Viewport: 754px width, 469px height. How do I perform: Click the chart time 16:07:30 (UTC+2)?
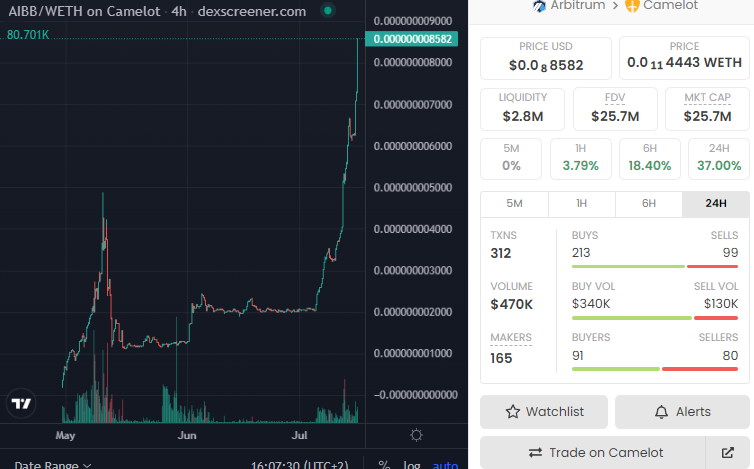[x=300, y=465]
